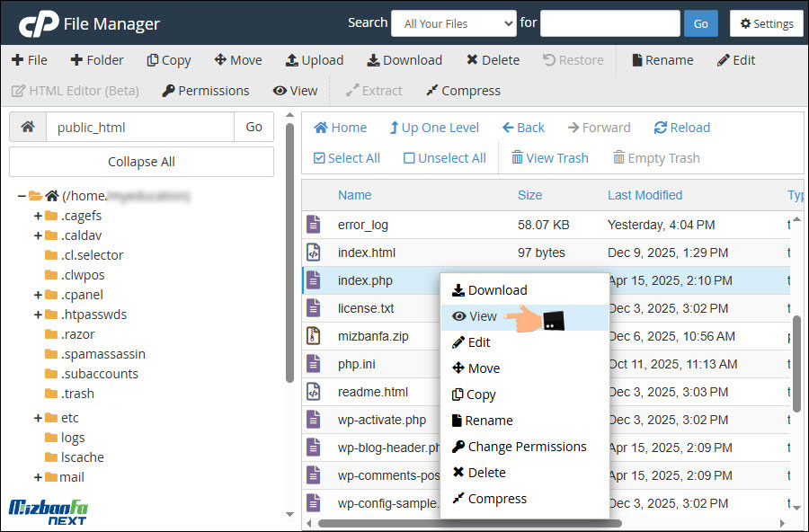Click the Compress icon in toolbar
The image size is (809, 532).
(x=432, y=91)
